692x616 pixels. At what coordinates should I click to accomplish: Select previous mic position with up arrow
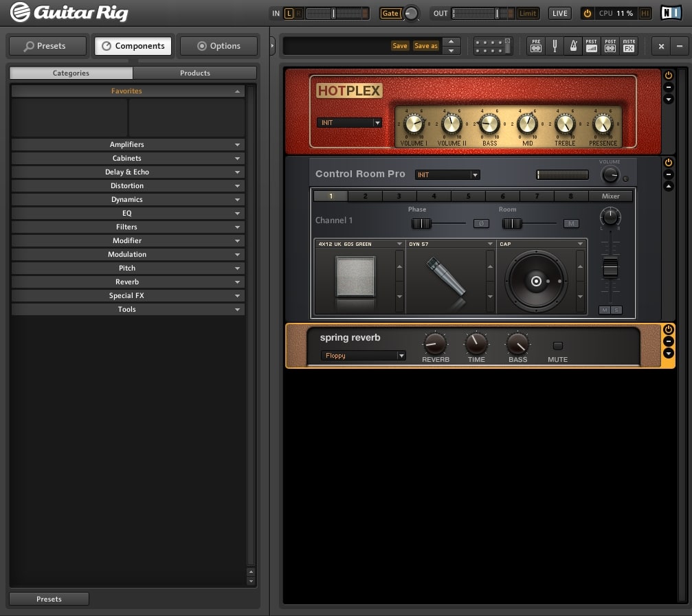(x=581, y=266)
